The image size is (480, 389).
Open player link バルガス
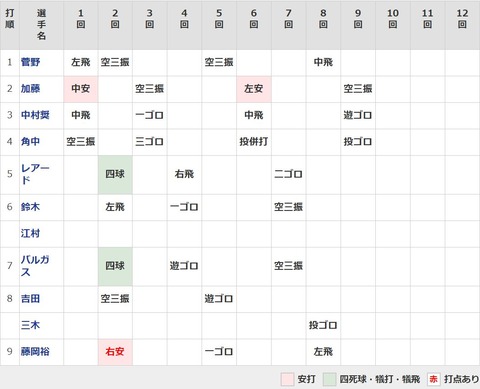coord(35,266)
